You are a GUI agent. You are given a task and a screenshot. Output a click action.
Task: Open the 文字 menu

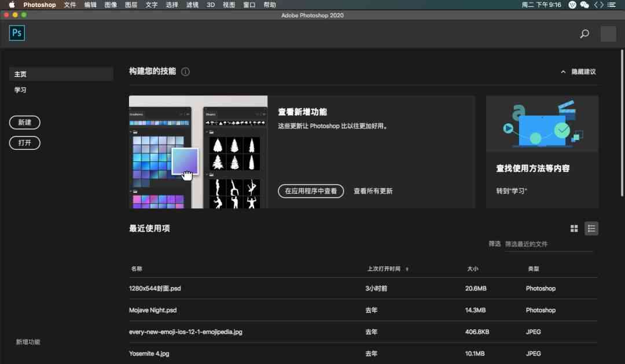[x=152, y=5]
